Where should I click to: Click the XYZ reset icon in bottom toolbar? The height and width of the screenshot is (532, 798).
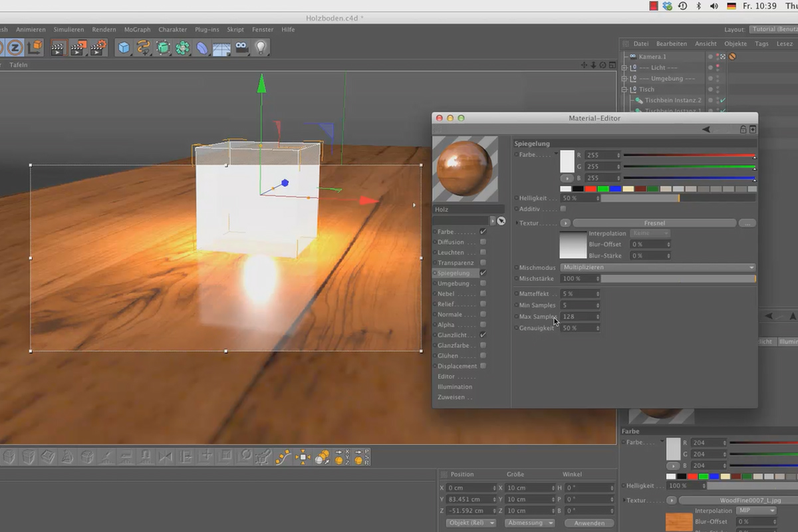[x=342, y=457]
